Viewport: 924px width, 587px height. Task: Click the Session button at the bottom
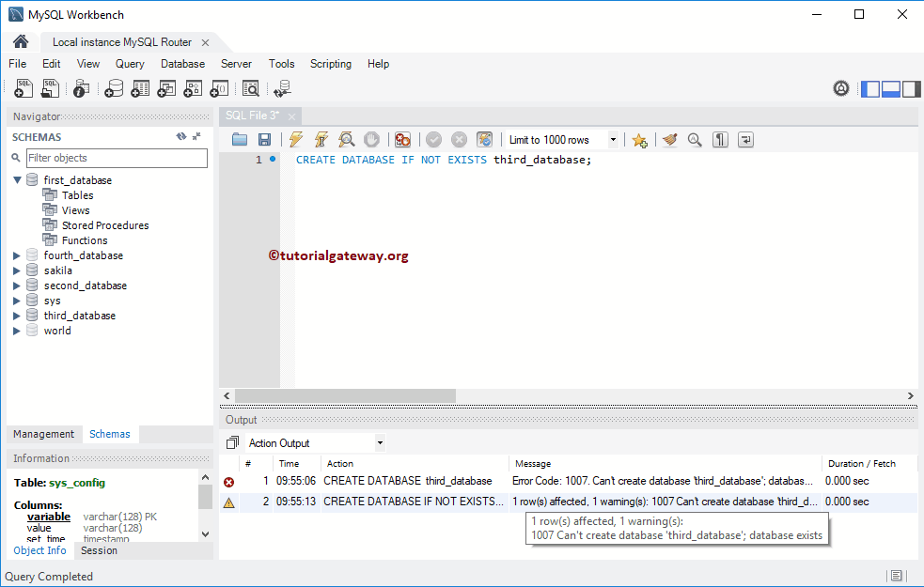[x=99, y=550]
